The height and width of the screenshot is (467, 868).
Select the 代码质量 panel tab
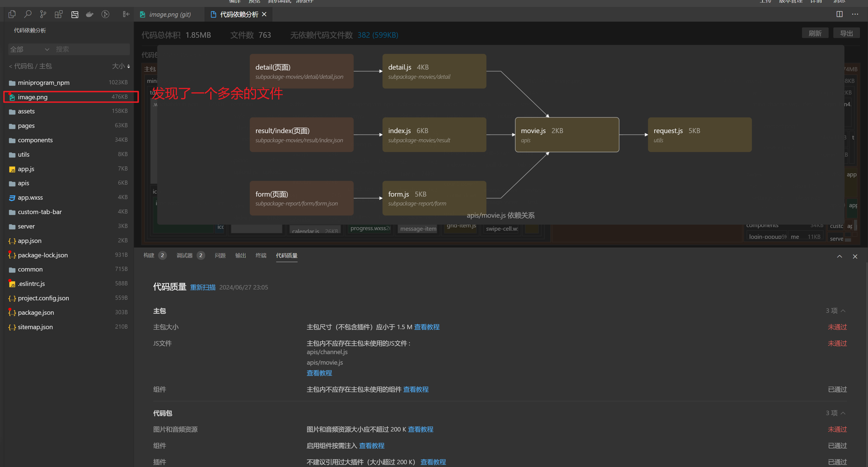(286, 255)
